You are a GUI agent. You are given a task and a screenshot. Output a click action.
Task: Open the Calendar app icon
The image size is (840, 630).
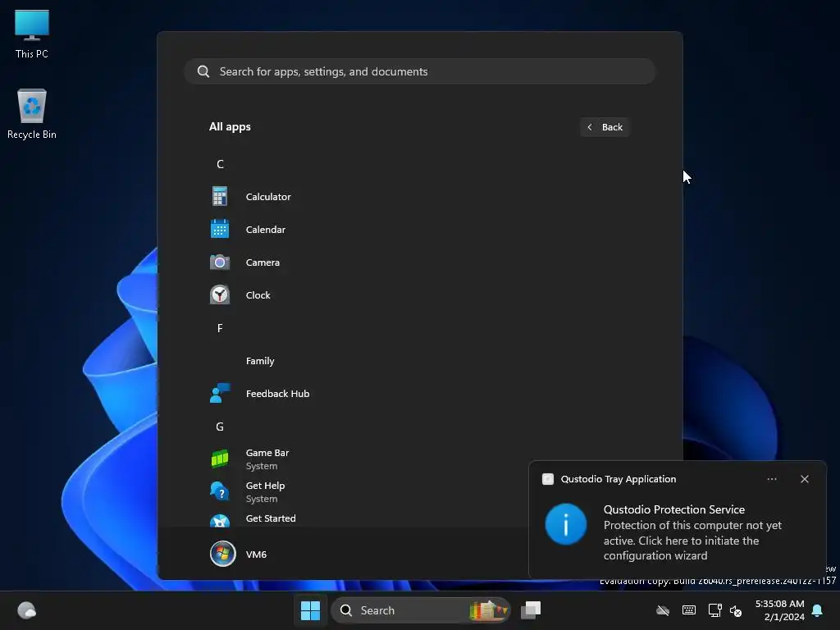pos(220,230)
